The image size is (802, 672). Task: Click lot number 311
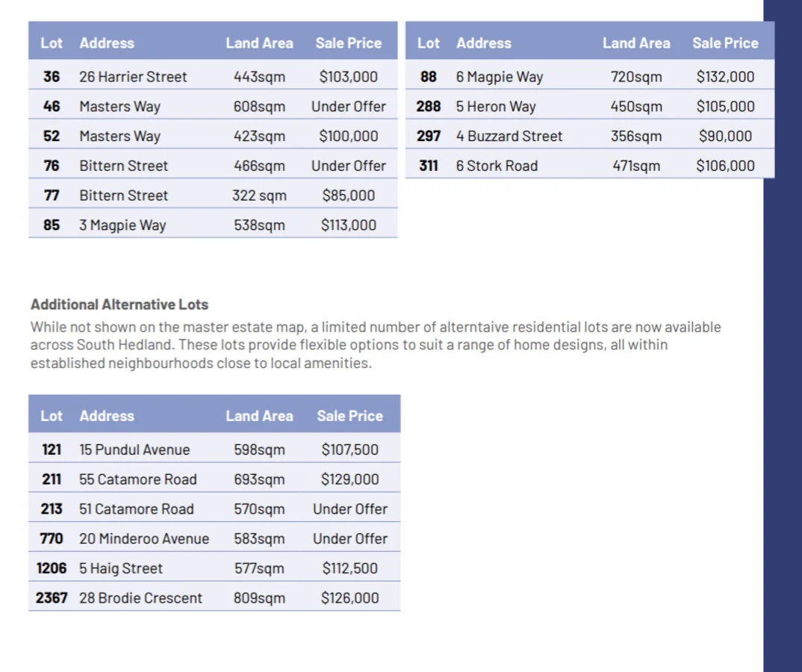[x=429, y=166]
